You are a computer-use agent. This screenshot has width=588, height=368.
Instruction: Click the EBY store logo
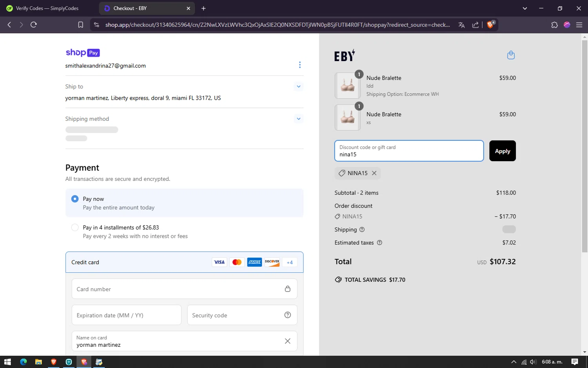tap(345, 55)
